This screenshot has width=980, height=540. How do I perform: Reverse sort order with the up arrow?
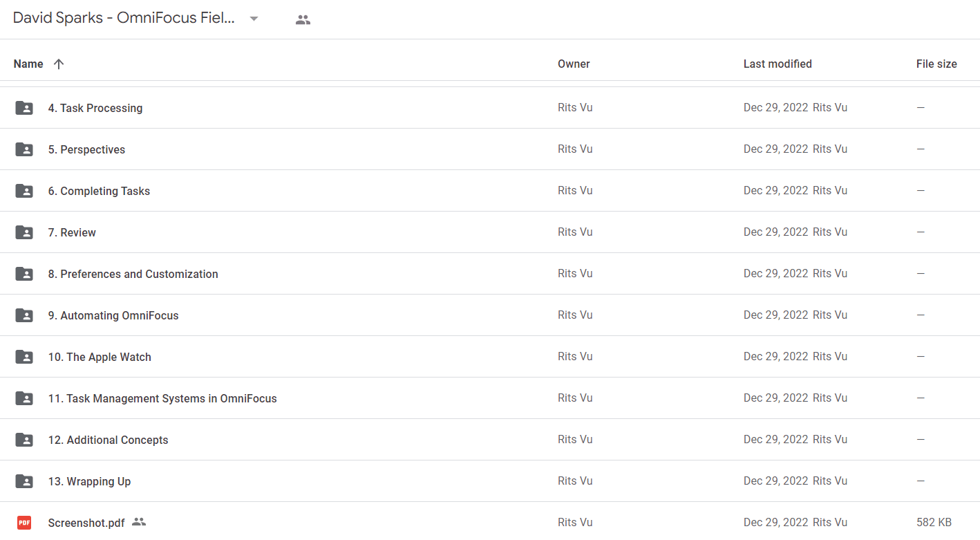point(59,64)
